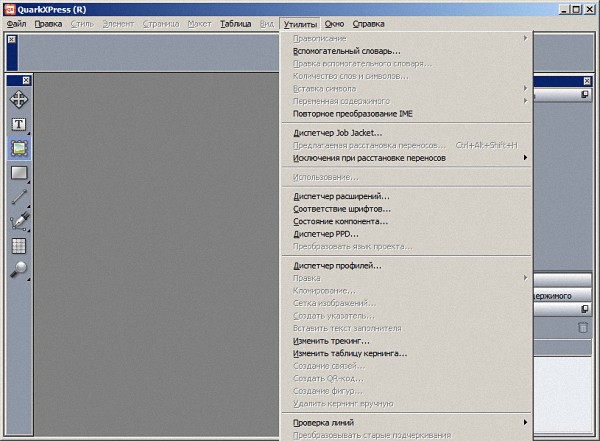Open the Файл menu

coord(15,23)
